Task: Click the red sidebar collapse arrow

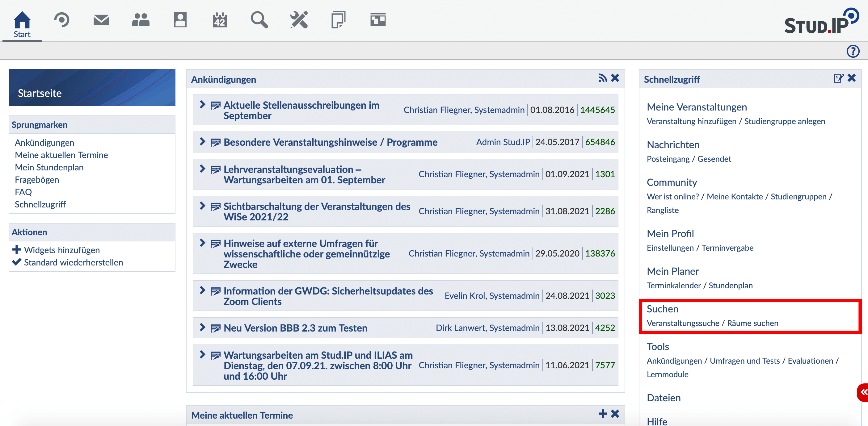Action: tap(863, 392)
